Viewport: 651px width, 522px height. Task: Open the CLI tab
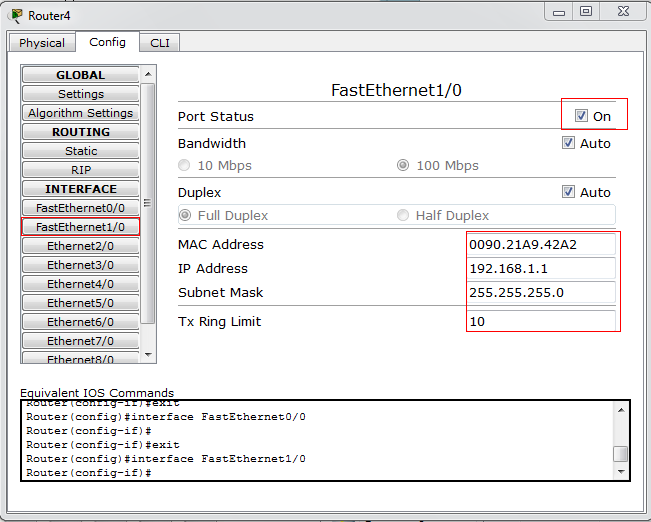tap(160, 43)
